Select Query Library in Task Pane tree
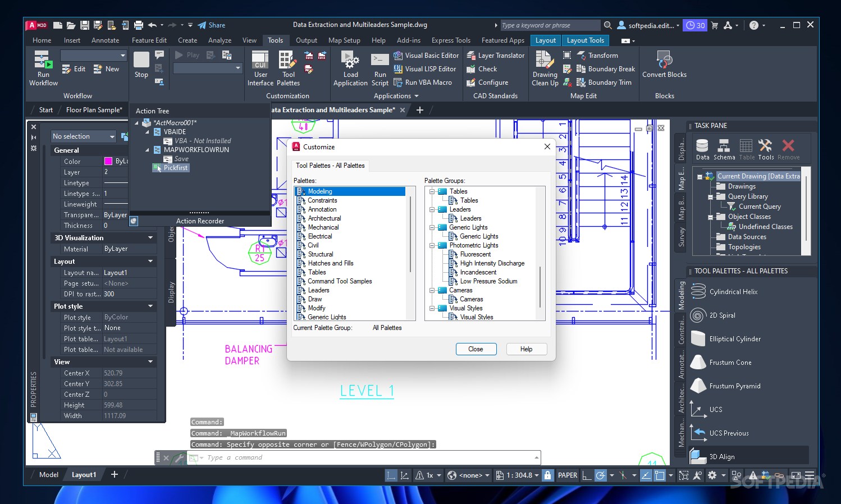The width and height of the screenshot is (841, 504). point(748,196)
